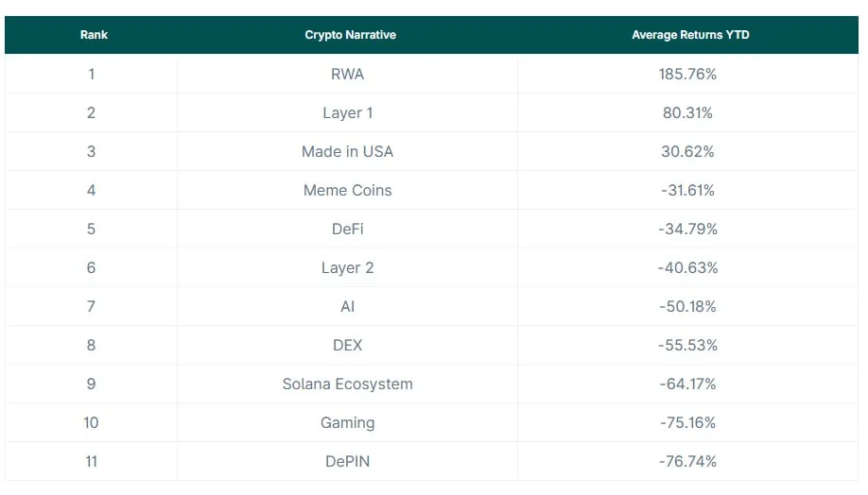Select the Layer 2 narrative cell
Viewport: 868px width, 495px height.
(x=347, y=267)
